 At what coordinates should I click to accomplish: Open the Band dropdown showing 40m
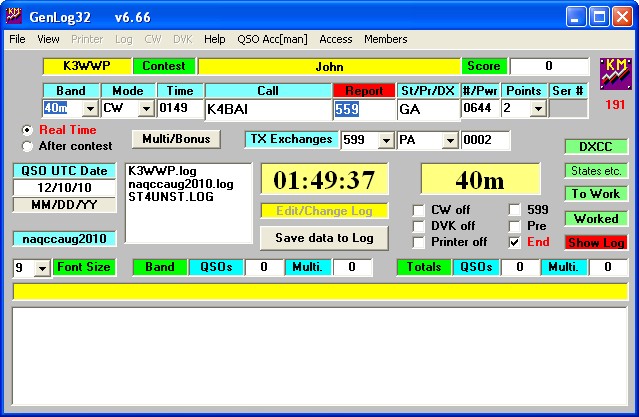pos(89,109)
